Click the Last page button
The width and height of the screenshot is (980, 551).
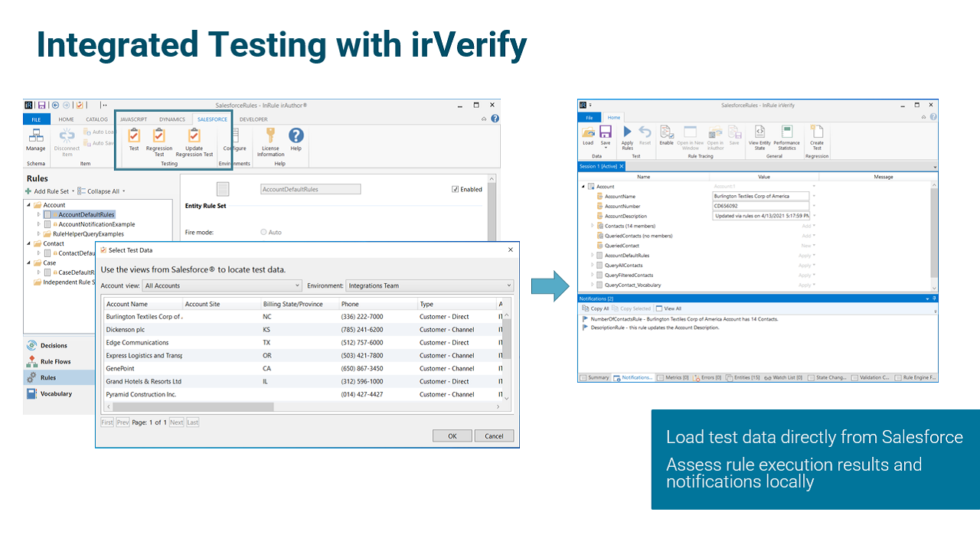(193, 422)
